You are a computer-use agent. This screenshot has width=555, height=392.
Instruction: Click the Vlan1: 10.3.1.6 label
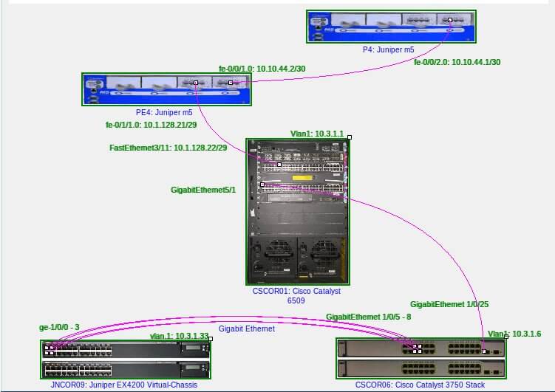[514, 334]
